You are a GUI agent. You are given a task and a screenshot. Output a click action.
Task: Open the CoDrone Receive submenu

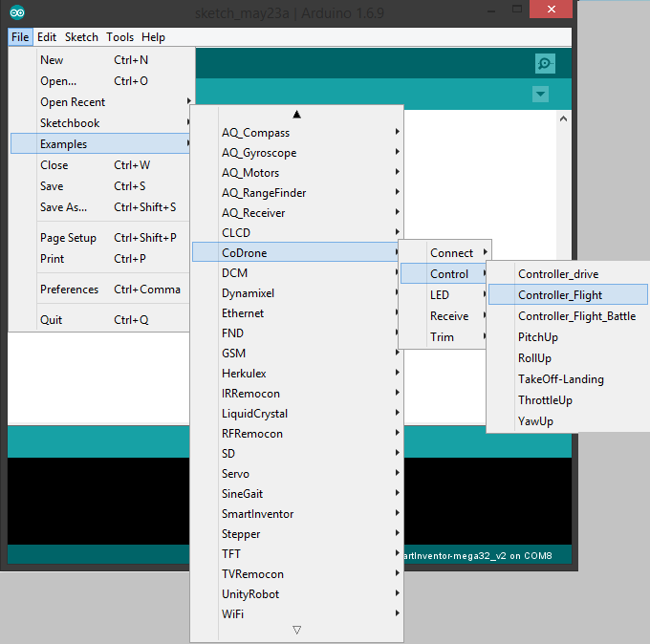[x=445, y=316]
